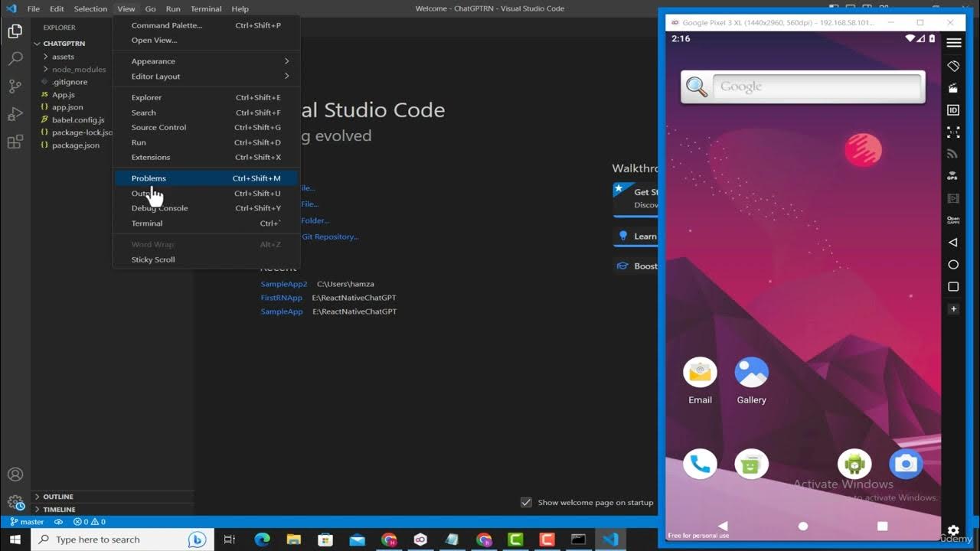Expand the Editor Layout submenu

tap(207, 77)
